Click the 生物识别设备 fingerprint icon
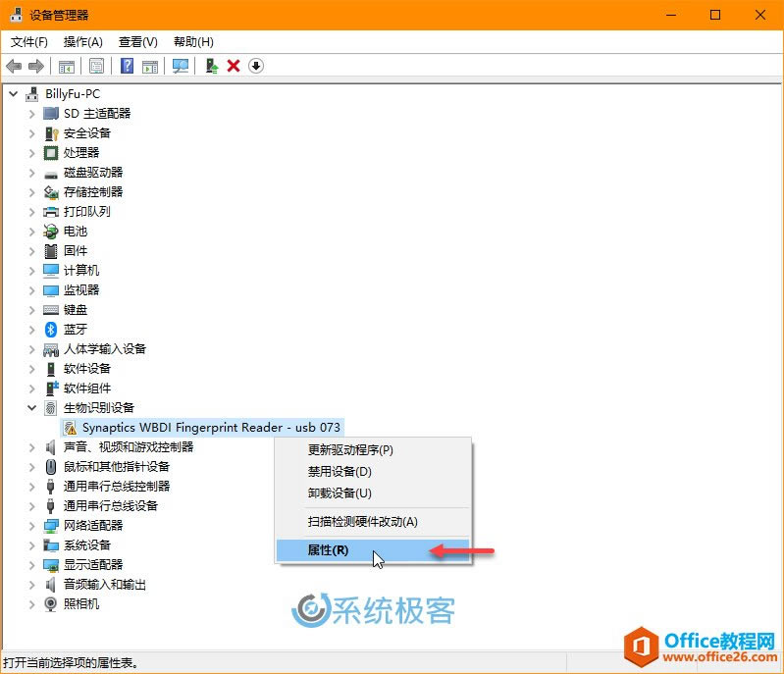 pos(50,408)
